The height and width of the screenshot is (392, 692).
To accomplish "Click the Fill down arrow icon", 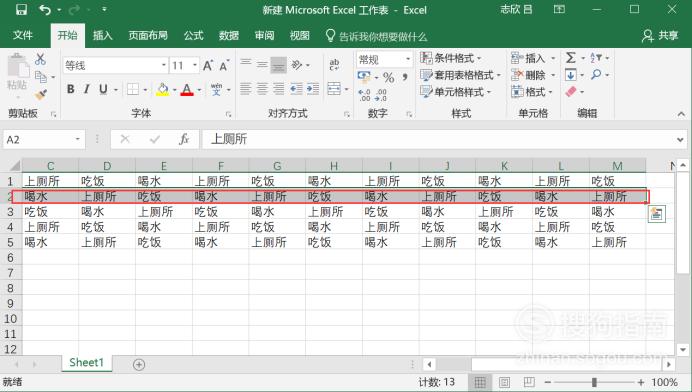I will pos(571,75).
